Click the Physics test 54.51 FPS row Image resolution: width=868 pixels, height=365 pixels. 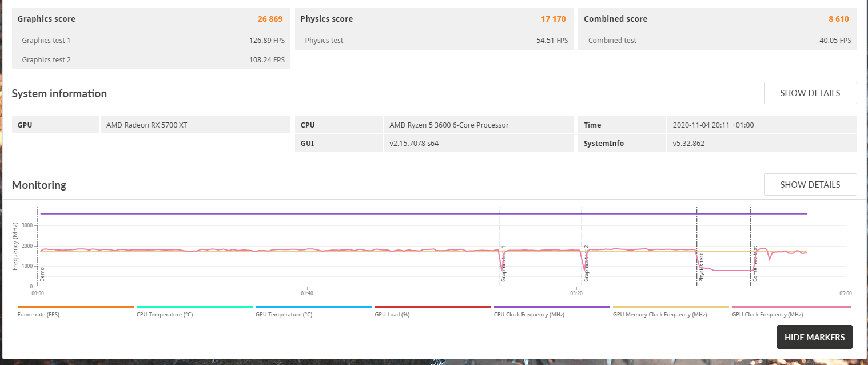point(434,40)
